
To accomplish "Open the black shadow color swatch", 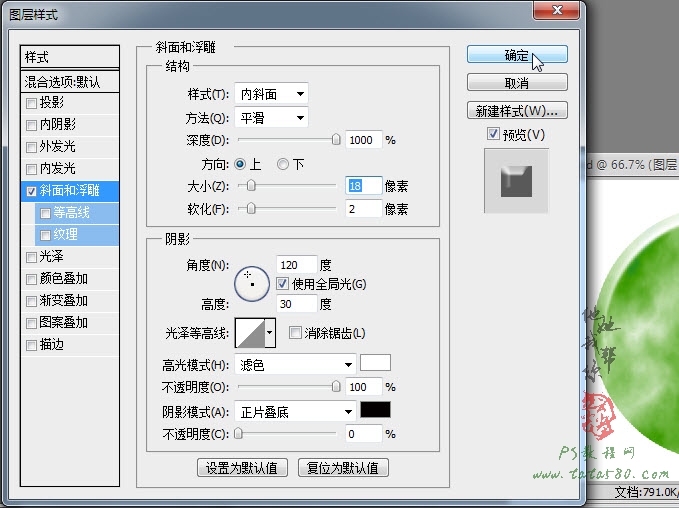I will tap(375, 409).
